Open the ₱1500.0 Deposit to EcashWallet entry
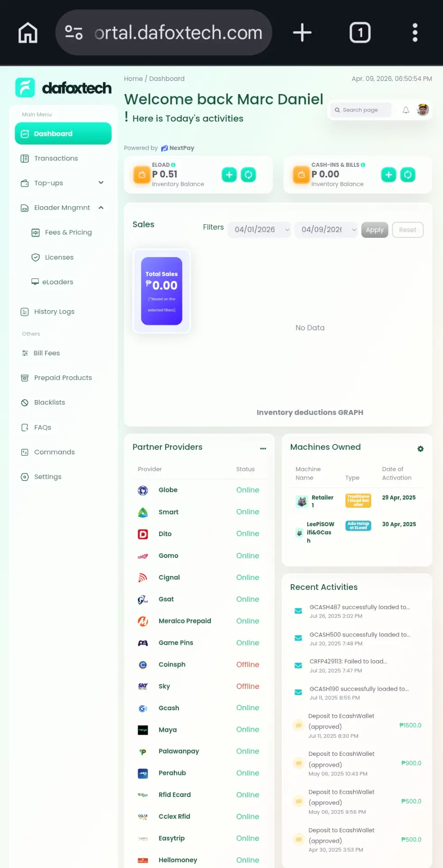The width and height of the screenshot is (443, 868). pyautogui.click(x=357, y=726)
